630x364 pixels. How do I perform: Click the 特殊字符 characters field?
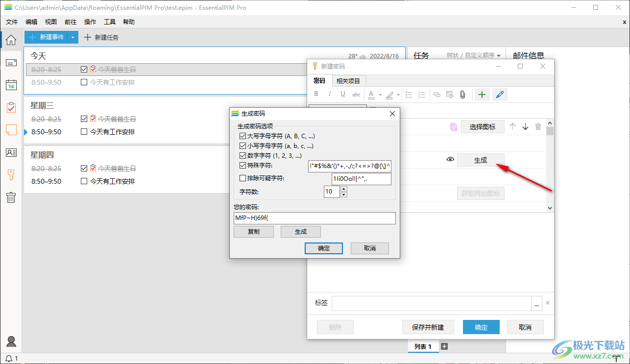(x=350, y=166)
